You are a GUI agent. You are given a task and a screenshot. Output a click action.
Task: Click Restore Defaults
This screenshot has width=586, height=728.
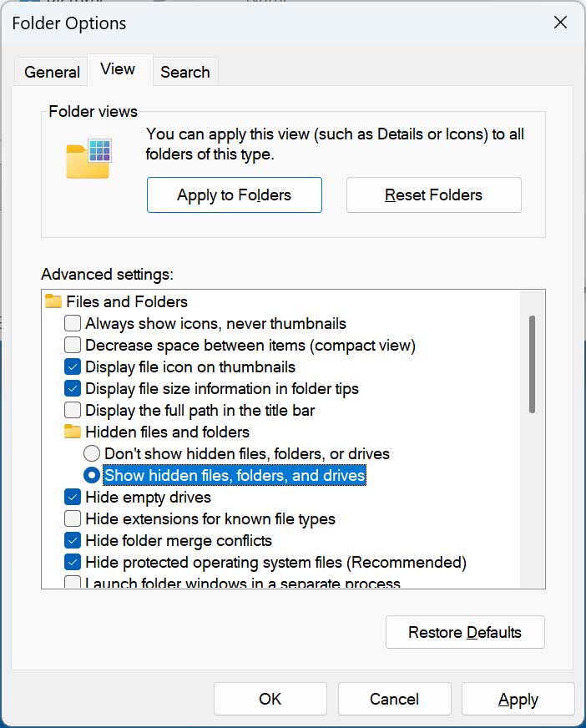tap(464, 632)
